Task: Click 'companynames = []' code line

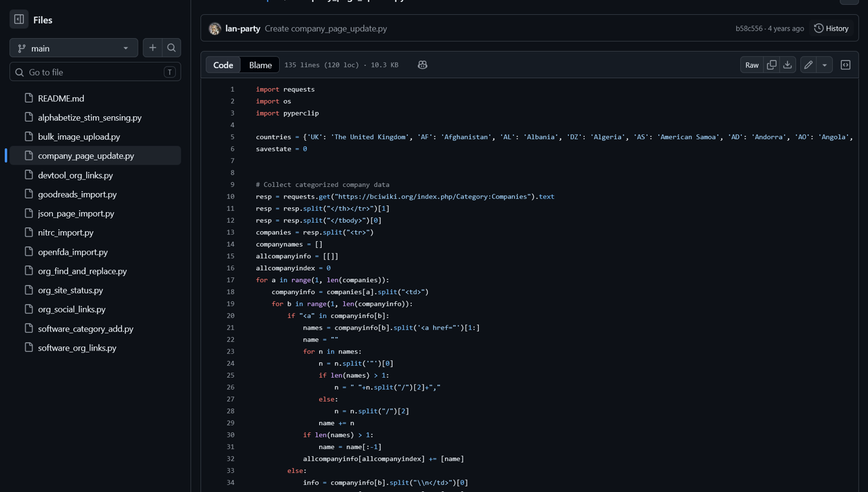Action: [289, 244]
